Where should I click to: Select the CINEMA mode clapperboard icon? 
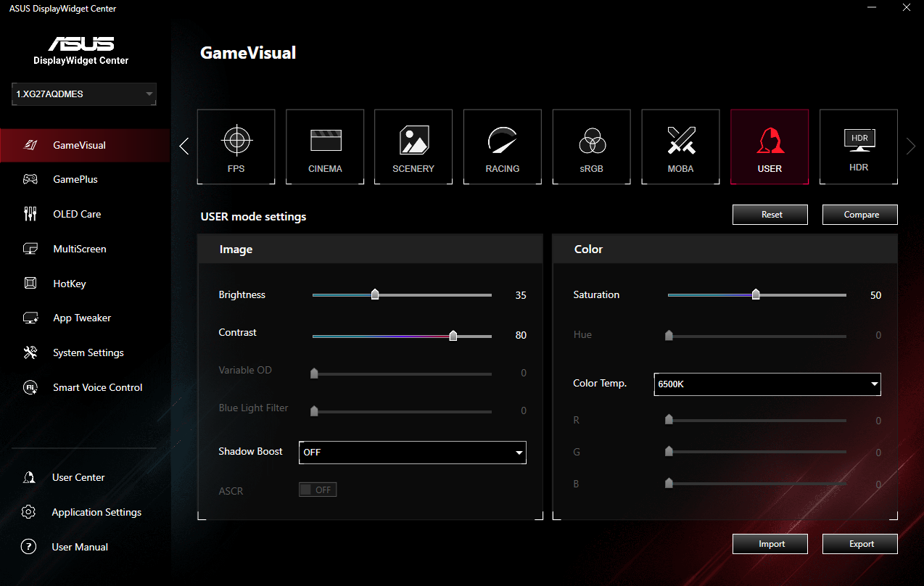[x=326, y=140]
